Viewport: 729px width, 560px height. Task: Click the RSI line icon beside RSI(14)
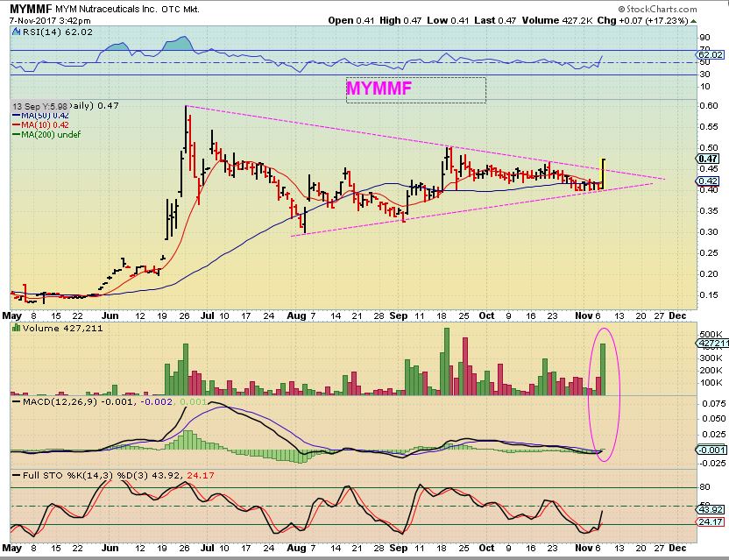17,32
